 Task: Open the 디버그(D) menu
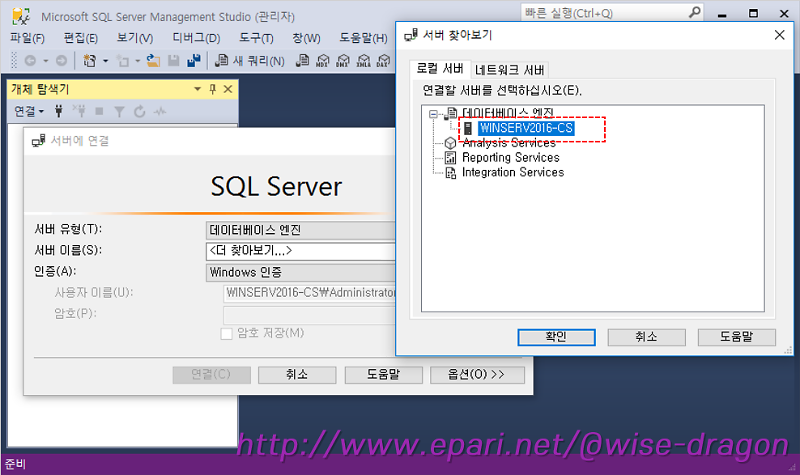tap(196, 38)
